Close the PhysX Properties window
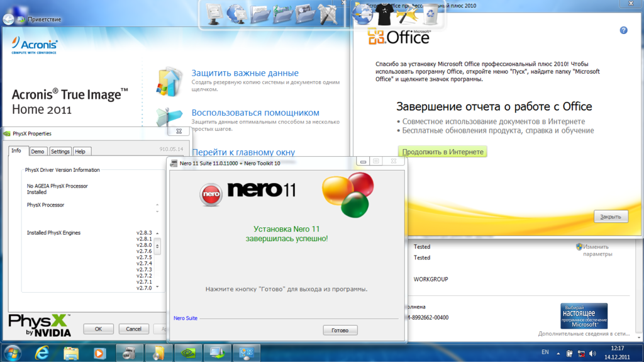The width and height of the screenshot is (644, 362). [179, 131]
